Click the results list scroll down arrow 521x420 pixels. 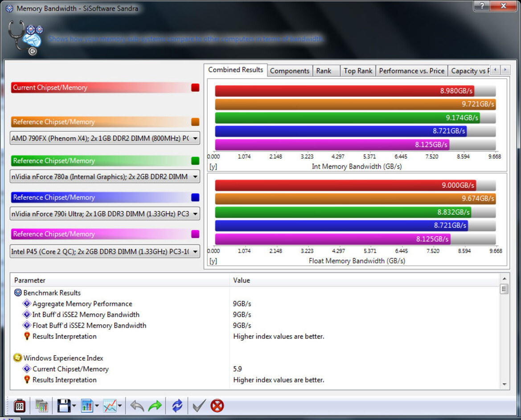tap(505, 384)
